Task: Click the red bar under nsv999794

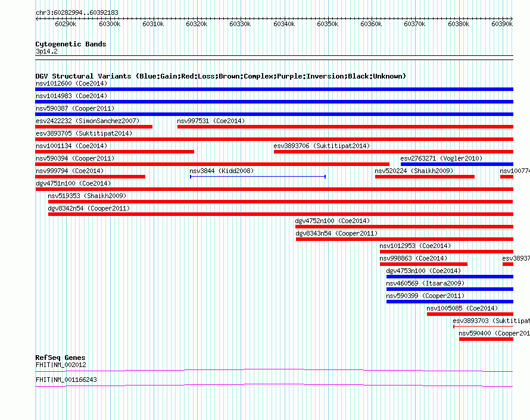Action: 91,177
